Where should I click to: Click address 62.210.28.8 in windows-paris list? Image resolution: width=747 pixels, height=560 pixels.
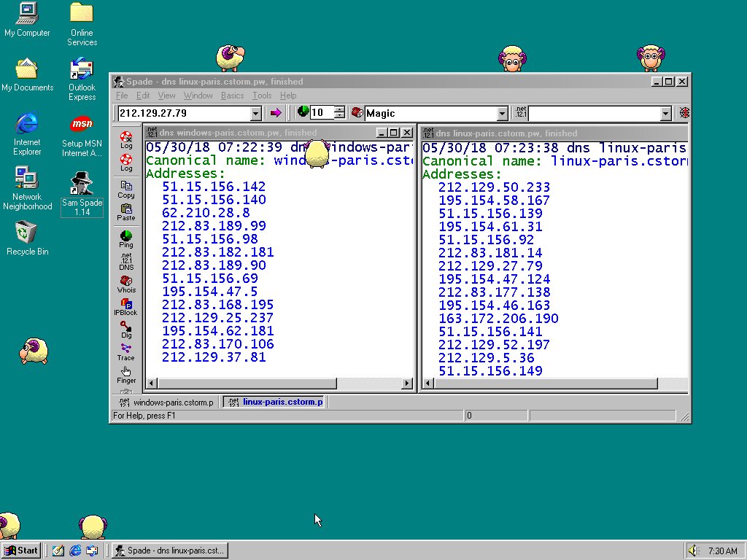click(206, 212)
